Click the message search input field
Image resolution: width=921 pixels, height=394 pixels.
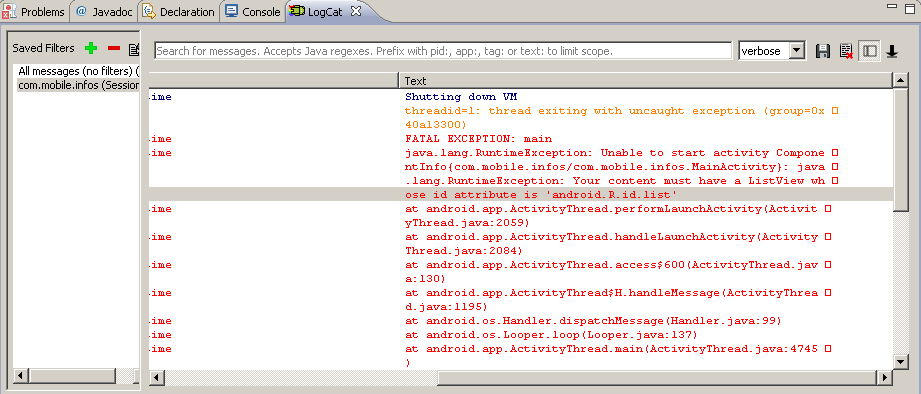443,51
